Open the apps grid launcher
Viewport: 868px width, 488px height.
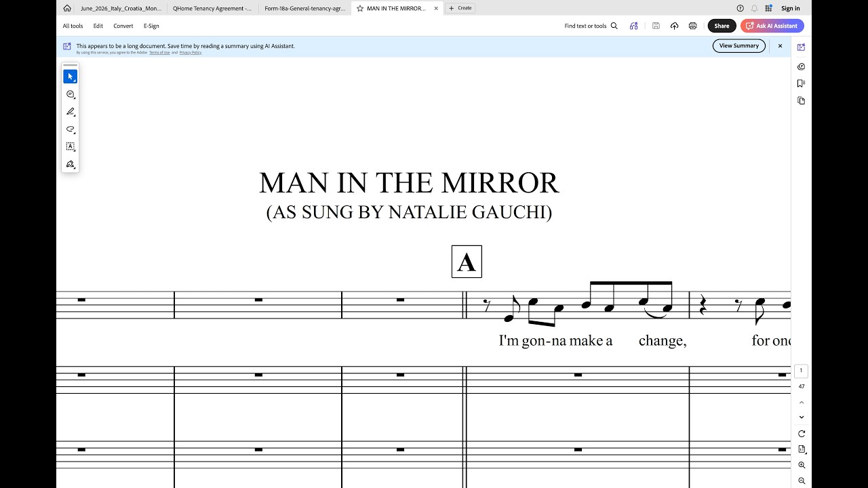pos(768,8)
